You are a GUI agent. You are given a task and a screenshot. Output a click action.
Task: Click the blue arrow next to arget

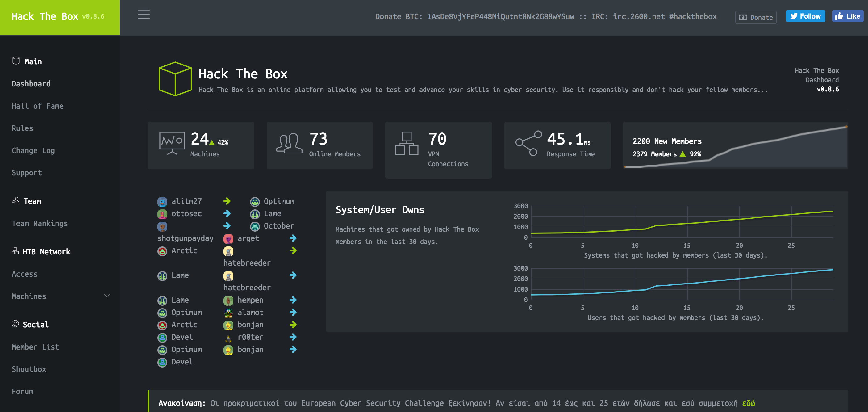(x=293, y=238)
